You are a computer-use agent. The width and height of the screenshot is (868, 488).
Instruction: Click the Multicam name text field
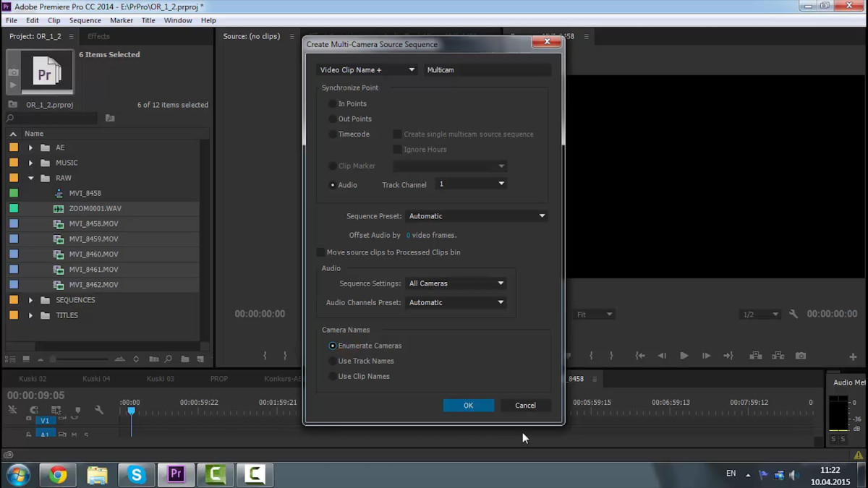point(487,70)
